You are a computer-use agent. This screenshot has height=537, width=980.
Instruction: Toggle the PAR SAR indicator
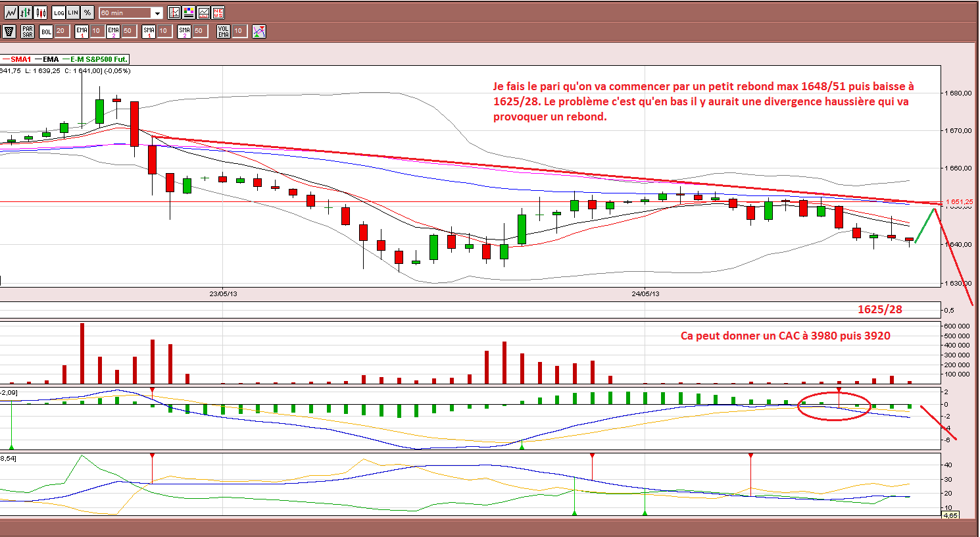(x=28, y=31)
